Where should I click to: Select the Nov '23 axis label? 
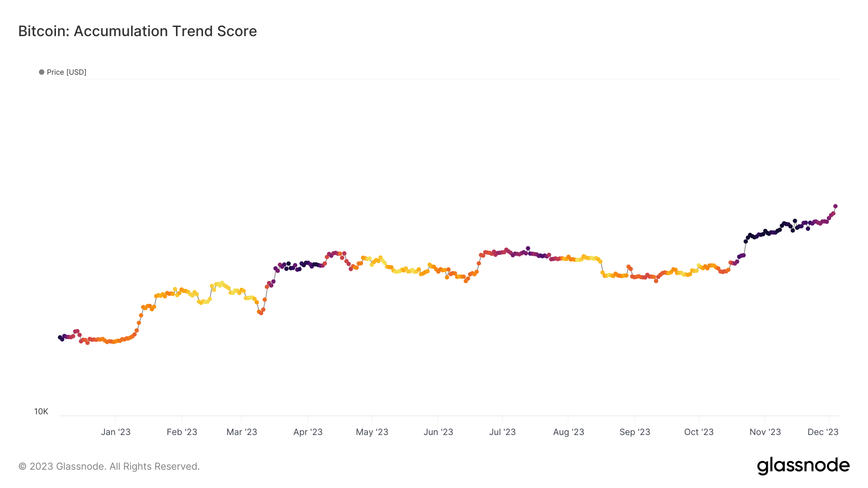765,432
